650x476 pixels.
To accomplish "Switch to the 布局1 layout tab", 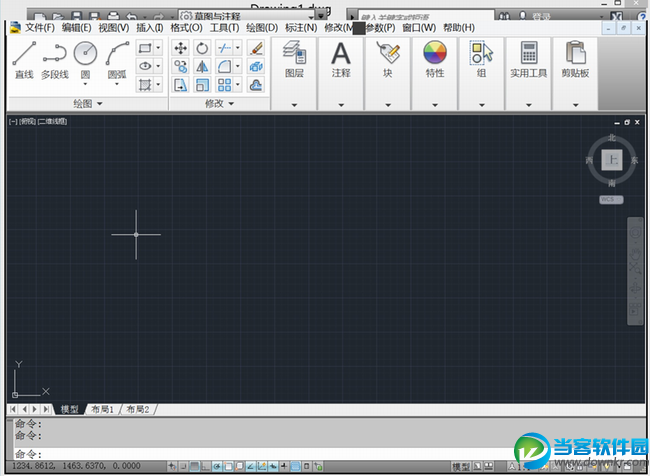I will click(x=102, y=410).
